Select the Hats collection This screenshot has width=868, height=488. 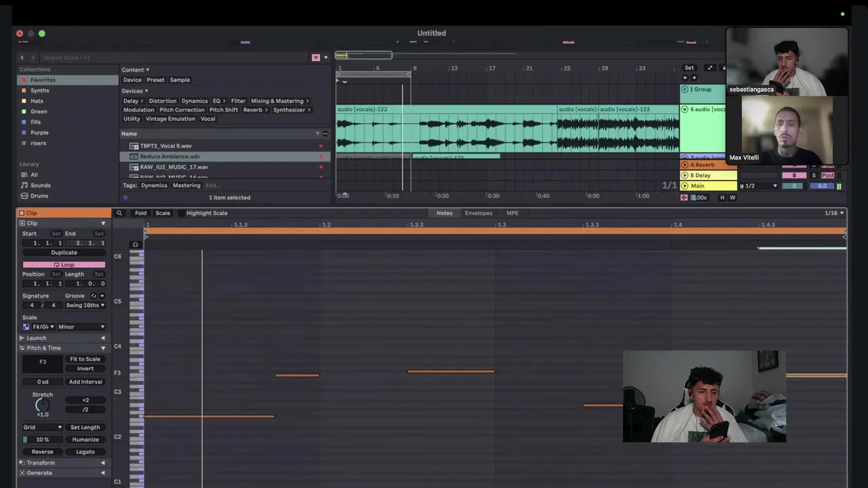pyautogui.click(x=68, y=101)
